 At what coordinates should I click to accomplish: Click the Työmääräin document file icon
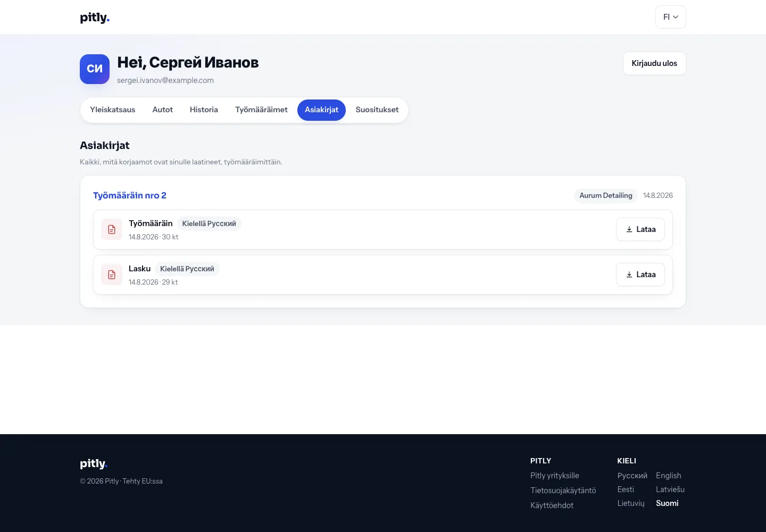click(x=112, y=229)
